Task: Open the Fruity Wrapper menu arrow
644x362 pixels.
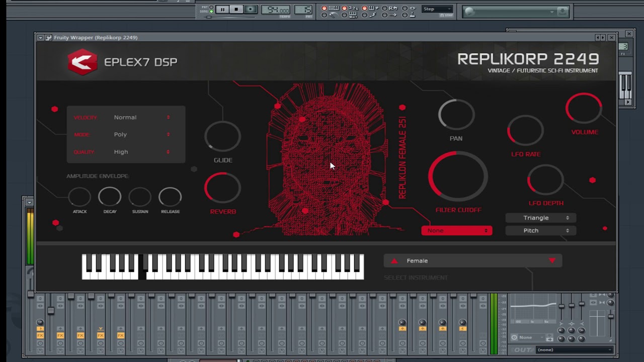Action: (x=40, y=38)
